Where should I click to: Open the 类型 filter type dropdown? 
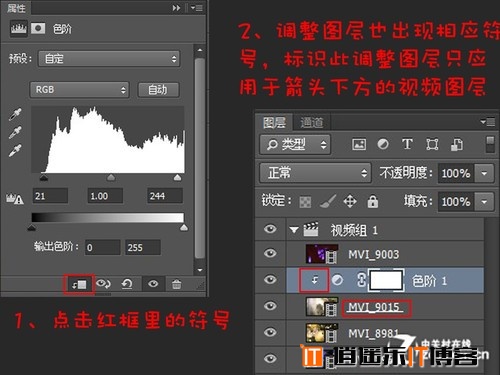click(295, 144)
